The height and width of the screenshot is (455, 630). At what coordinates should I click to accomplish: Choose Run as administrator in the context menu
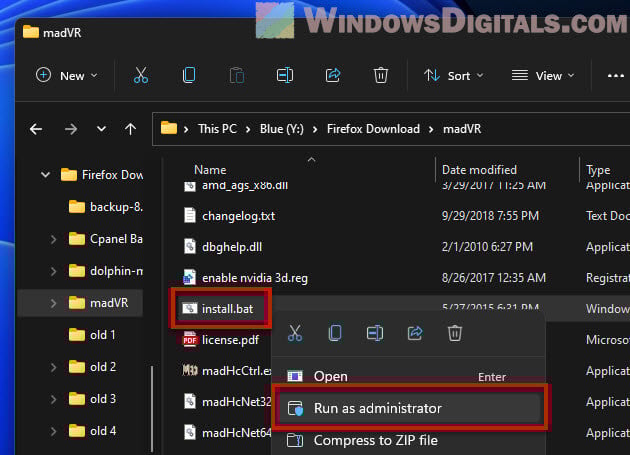408,408
